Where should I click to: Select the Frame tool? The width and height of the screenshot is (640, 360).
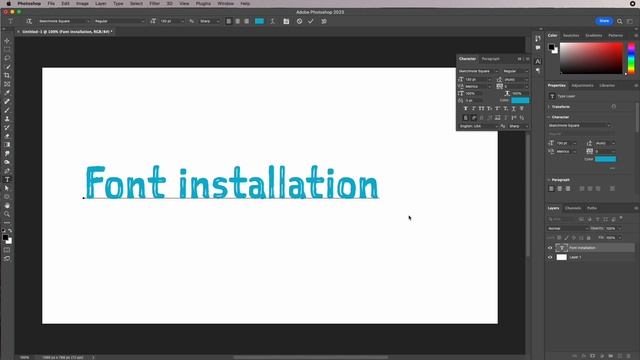[7, 84]
